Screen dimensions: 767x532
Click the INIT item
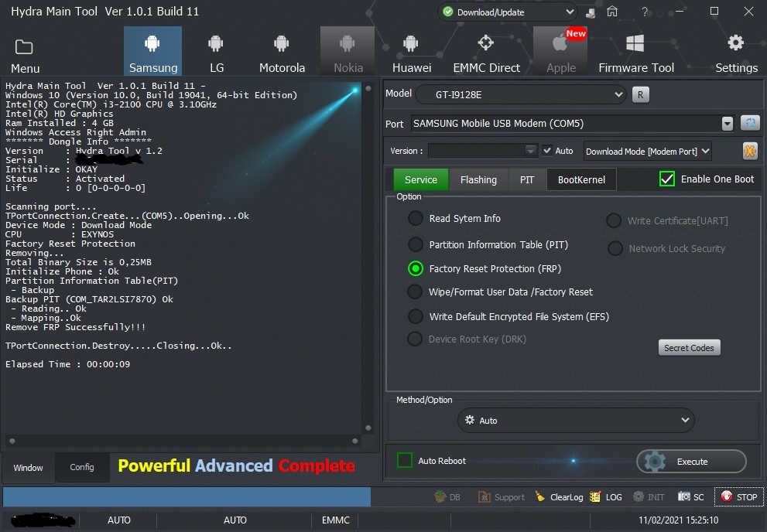coord(649,497)
